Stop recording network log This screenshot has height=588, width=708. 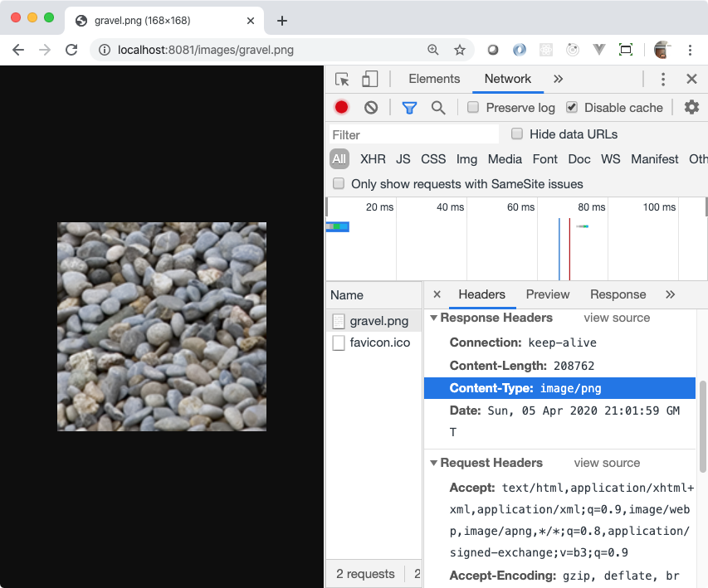(341, 108)
